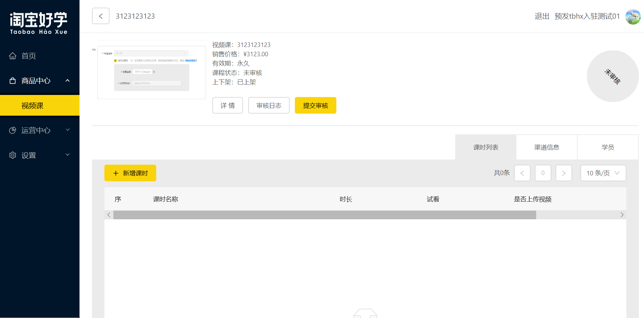The width and height of the screenshot is (644, 318).
Task: Click the scrollbar left arrow in table
Action: [109, 215]
